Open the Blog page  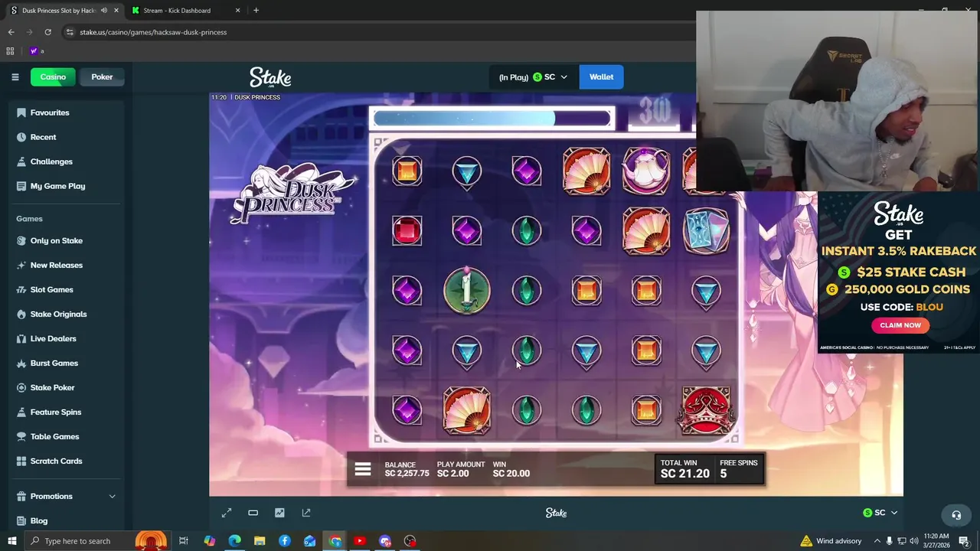pyautogui.click(x=38, y=520)
